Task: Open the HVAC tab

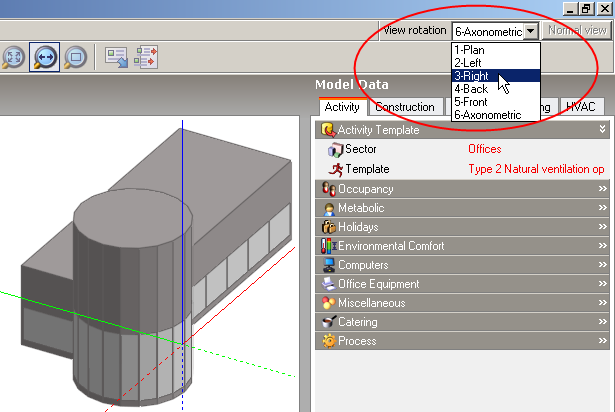Action: point(580,107)
